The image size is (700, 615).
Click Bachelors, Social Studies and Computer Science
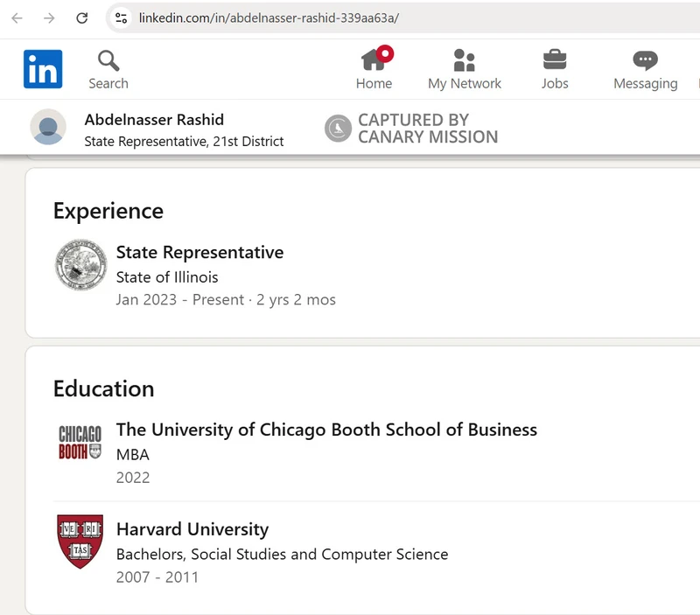pyautogui.click(x=282, y=555)
